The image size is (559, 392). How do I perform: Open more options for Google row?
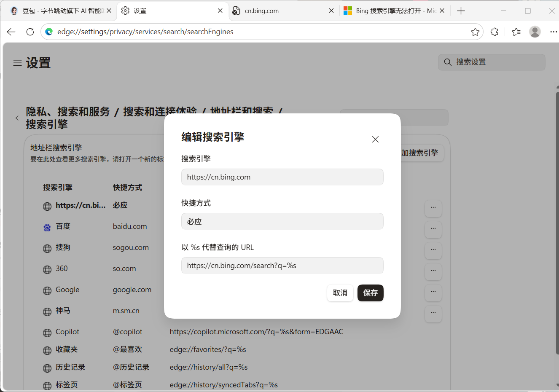(433, 292)
